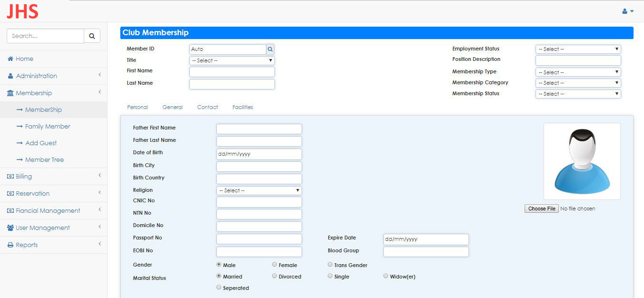Select Single marital status option
This screenshot has width=644, height=298.
pyautogui.click(x=330, y=276)
